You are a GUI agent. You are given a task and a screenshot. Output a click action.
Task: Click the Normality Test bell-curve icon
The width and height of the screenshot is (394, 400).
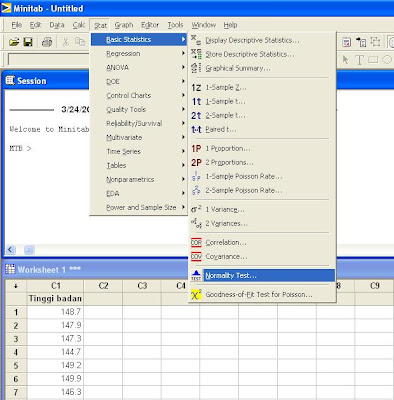click(x=196, y=275)
